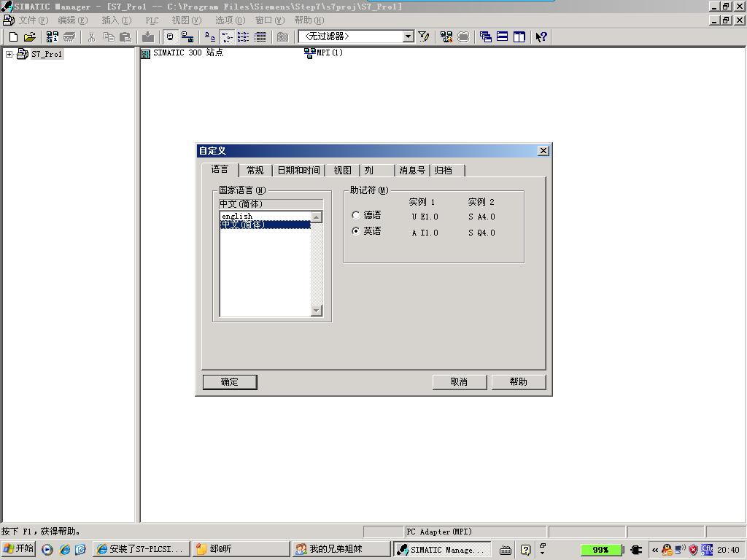This screenshot has height=560, width=747.
Task: Open the 无过滤器 filter dropdown
Action: point(408,36)
